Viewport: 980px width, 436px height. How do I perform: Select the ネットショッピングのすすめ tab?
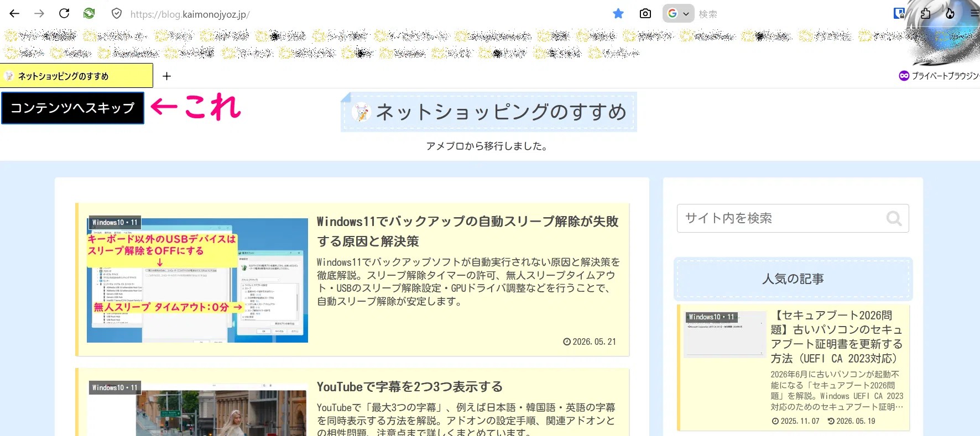point(76,76)
